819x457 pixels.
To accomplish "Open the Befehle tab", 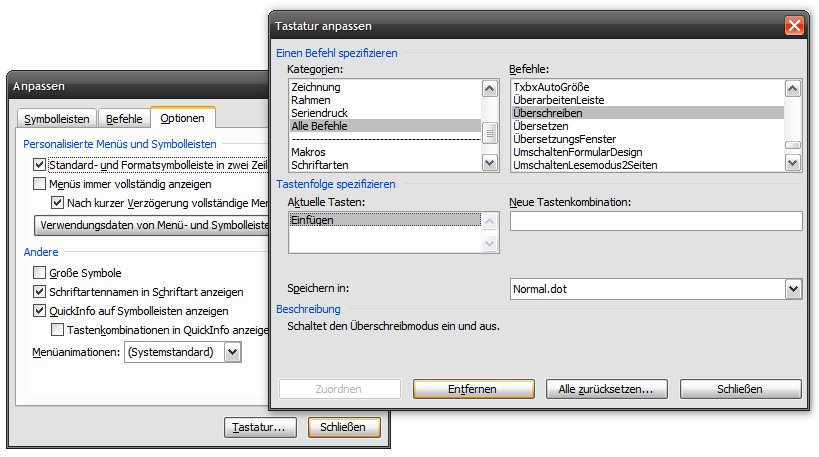I will [x=124, y=119].
